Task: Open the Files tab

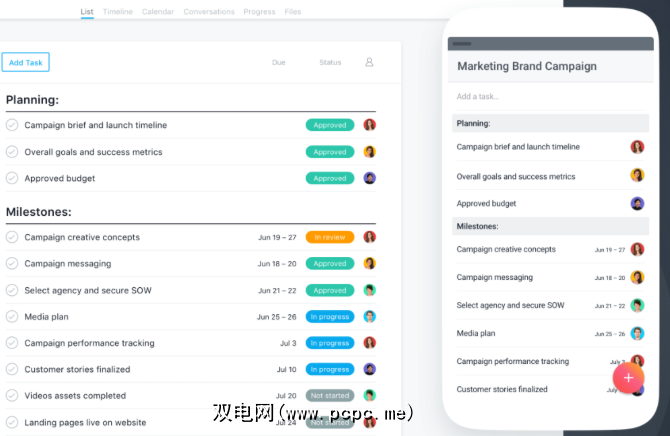Action: (293, 12)
